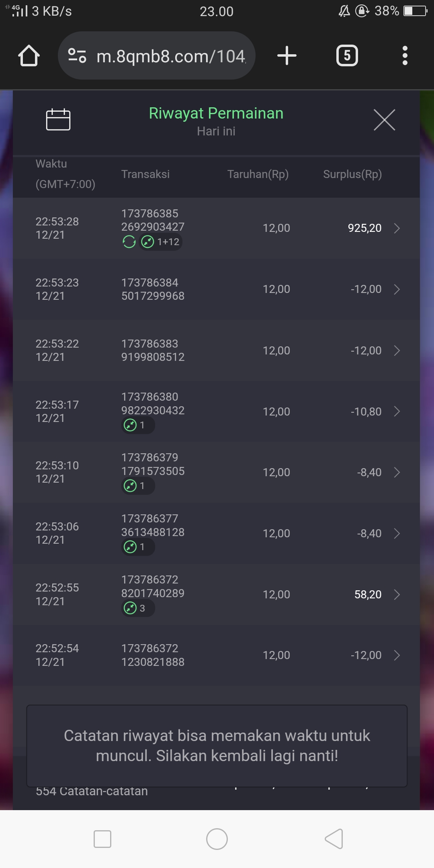Expand details for the 22:53:23 transaction
The width and height of the screenshot is (434, 868).
pyautogui.click(x=397, y=289)
